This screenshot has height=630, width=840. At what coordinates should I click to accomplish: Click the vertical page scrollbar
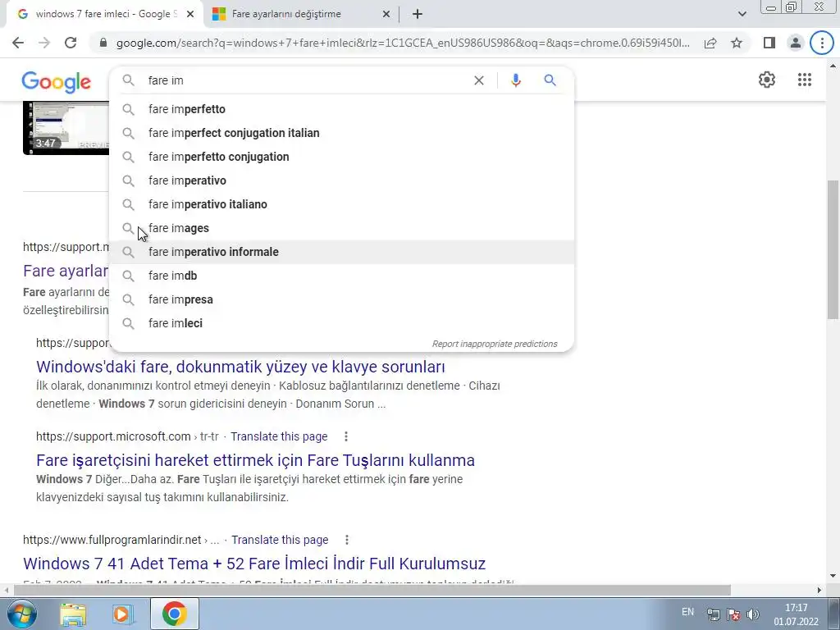pyautogui.click(x=833, y=249)
